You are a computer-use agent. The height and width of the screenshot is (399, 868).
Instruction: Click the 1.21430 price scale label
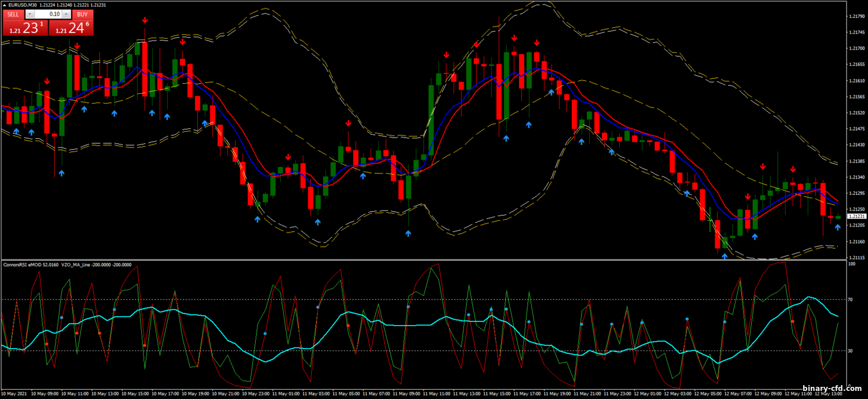(x=856, y=145)
